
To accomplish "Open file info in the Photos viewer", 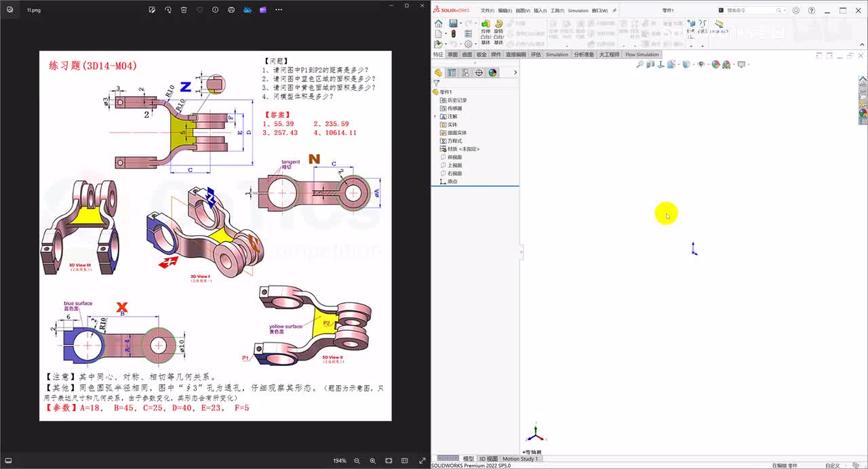I will point(216,10).
